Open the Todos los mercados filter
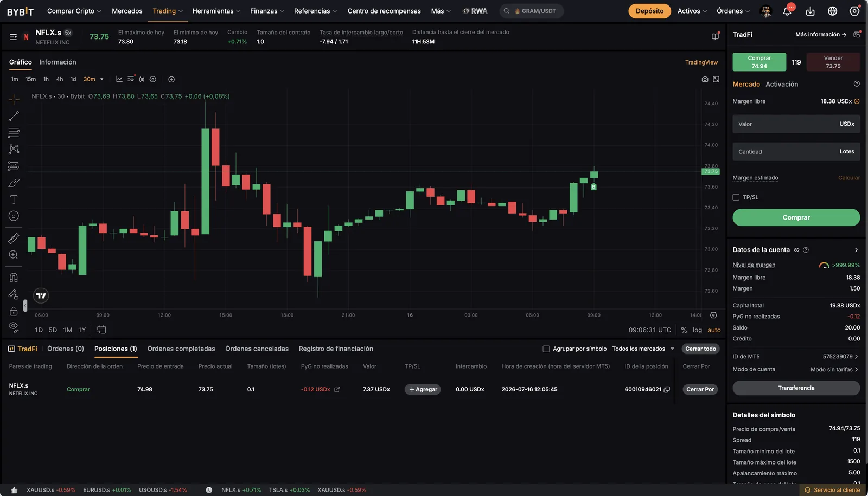The height and width of the screenshot is (496, 868). pyautogui.click(x=643, y=349)
